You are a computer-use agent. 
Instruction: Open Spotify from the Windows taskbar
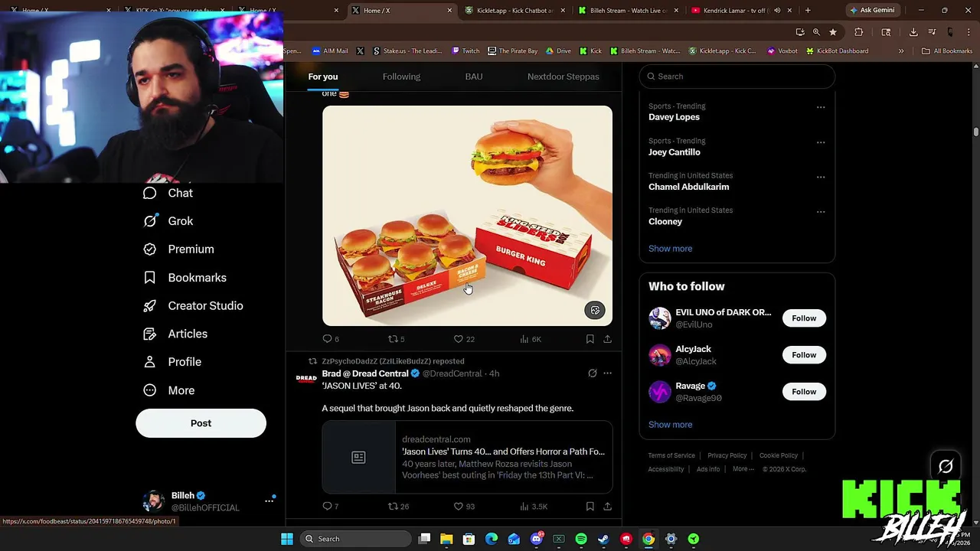click(581, 539)
